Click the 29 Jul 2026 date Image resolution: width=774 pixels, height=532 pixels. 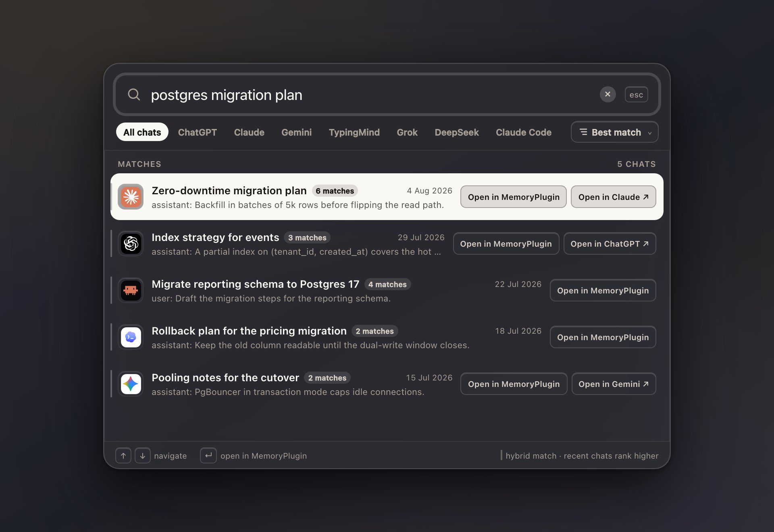421,237
